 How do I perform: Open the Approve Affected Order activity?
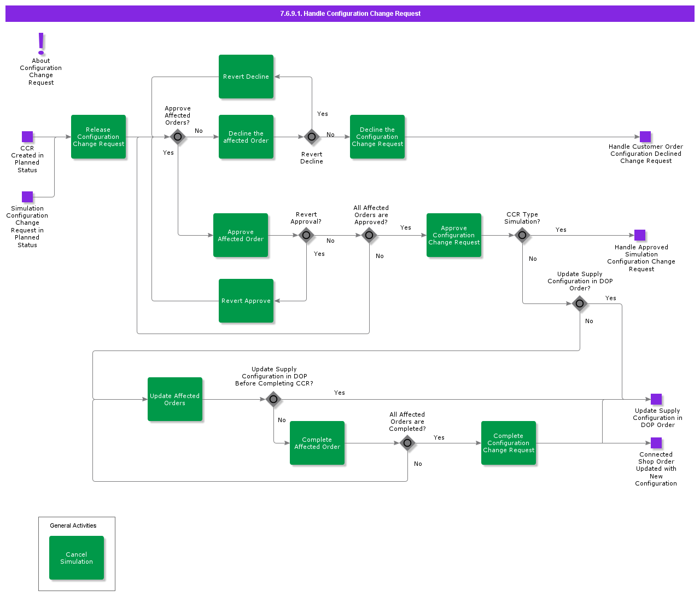[241, 235]
